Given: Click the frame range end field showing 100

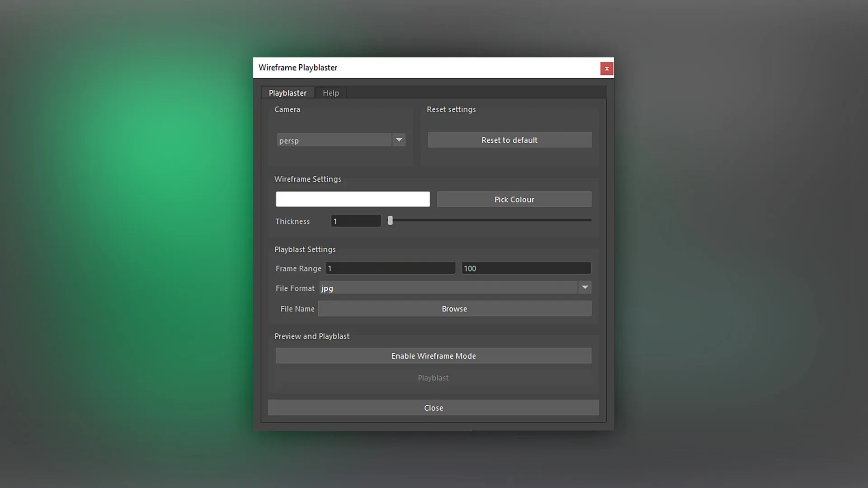Looking at the screenshot, I should click(525, 268).
